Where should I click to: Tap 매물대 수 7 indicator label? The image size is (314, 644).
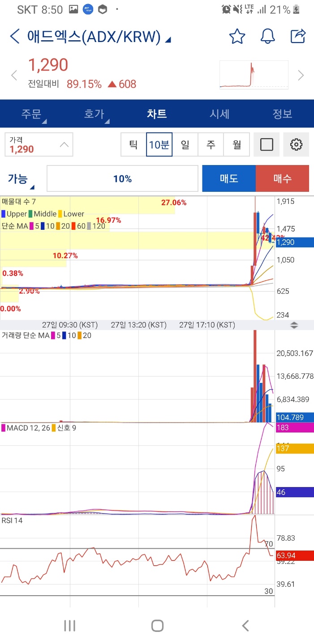coord(19,202)
